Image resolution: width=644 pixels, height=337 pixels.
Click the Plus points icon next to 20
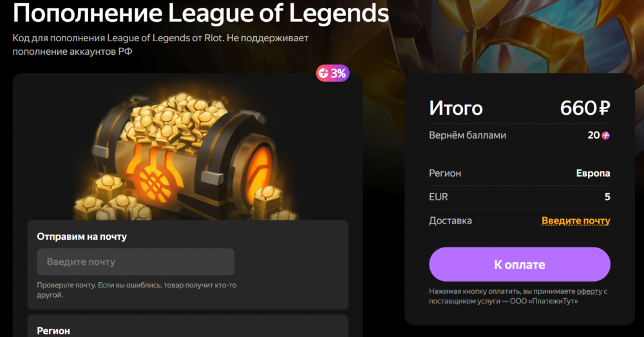tap(605, 135)
